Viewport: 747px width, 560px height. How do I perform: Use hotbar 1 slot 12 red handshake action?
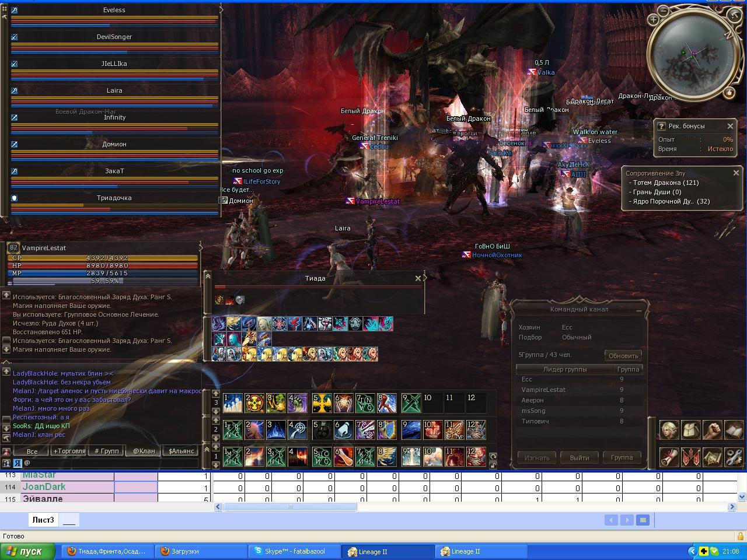click(476, 456)
